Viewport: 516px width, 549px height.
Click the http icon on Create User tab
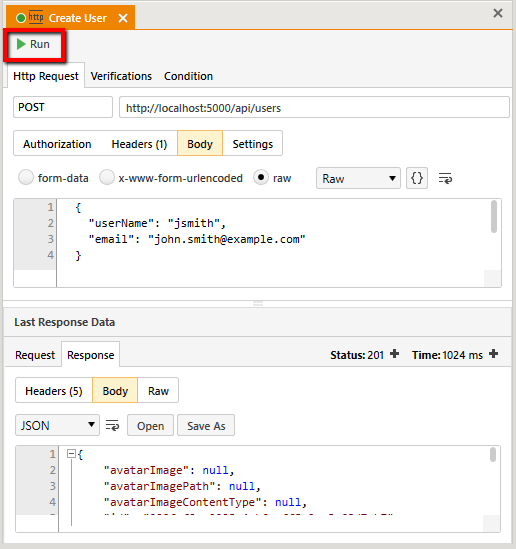pos(36,17)
